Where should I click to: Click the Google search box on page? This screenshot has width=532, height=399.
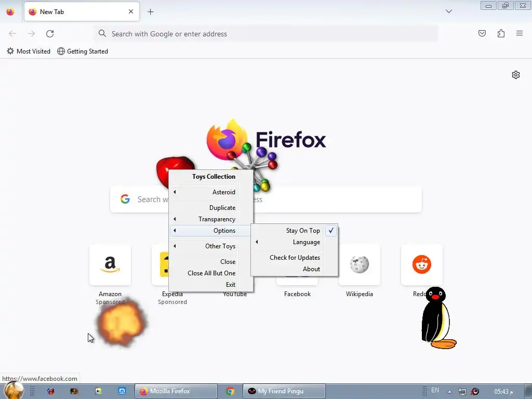pyautogui.click(x=266, y=199)
